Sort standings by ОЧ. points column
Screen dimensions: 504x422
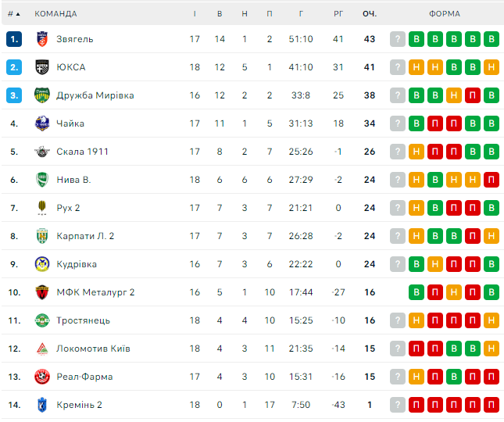370,13
